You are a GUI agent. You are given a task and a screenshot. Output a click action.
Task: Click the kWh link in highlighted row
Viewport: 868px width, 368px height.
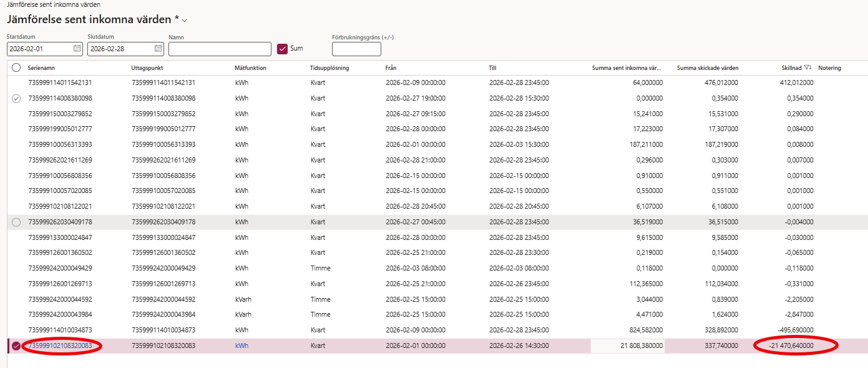click(x=241, y=346)
